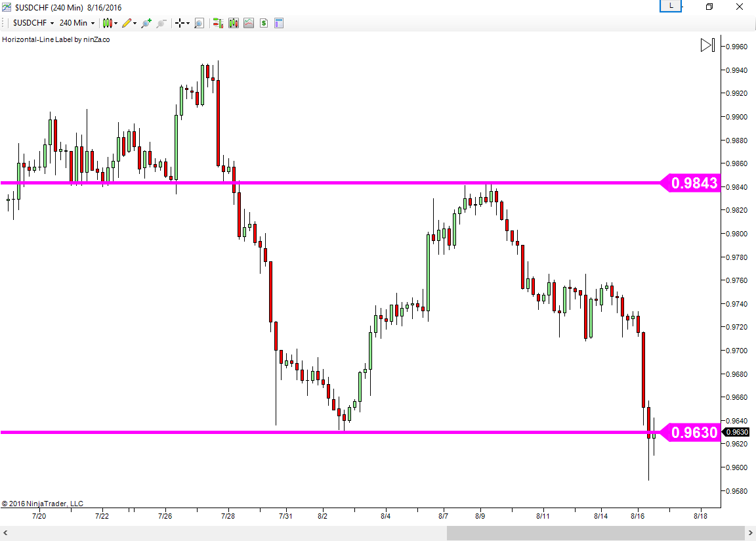756x541 pixels.
Task: Click the L link button in title bar
Action: (671, 6)
